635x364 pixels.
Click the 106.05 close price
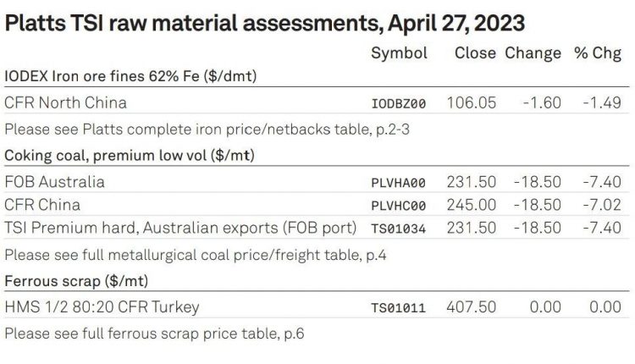(472, 102)
